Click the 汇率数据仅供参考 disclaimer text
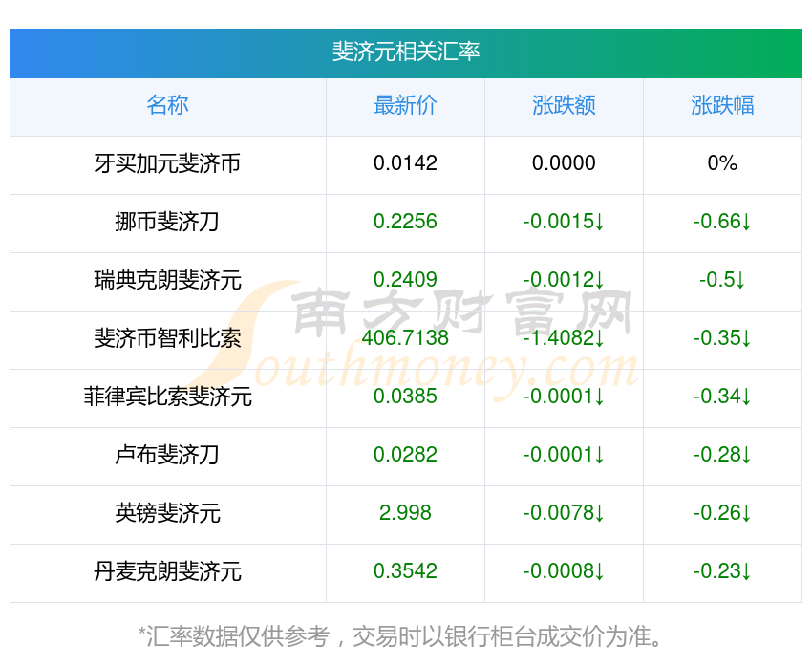The width and height of the screenshot is (812, 666). pos(401,635)
